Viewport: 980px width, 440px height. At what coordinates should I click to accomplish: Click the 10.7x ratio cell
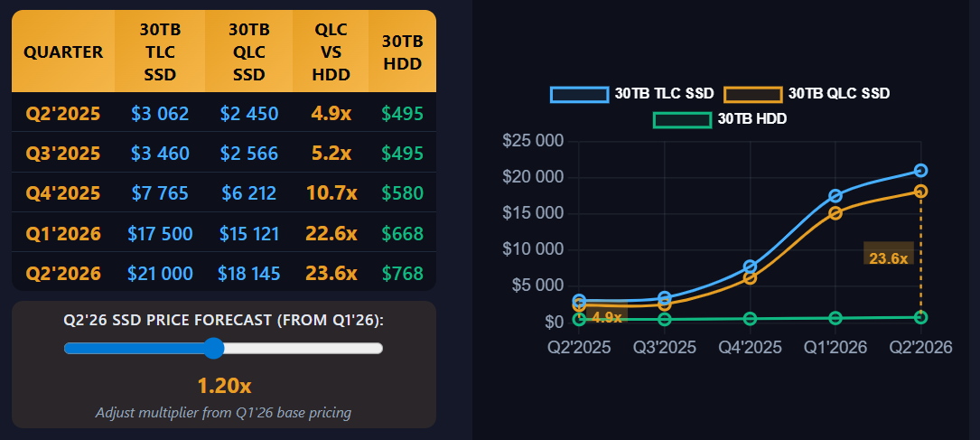click(x=331, y=193)
